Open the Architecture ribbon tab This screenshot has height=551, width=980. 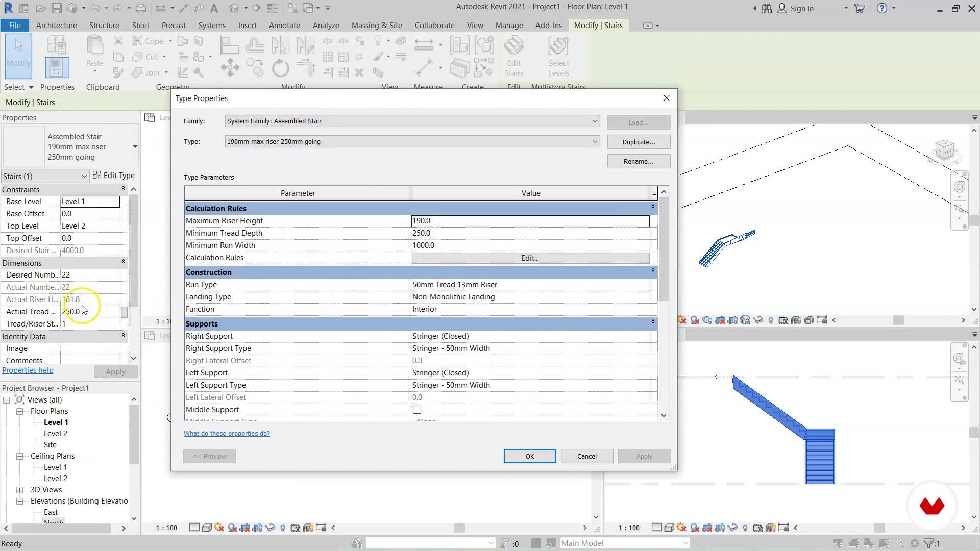[x=56, y=26]
